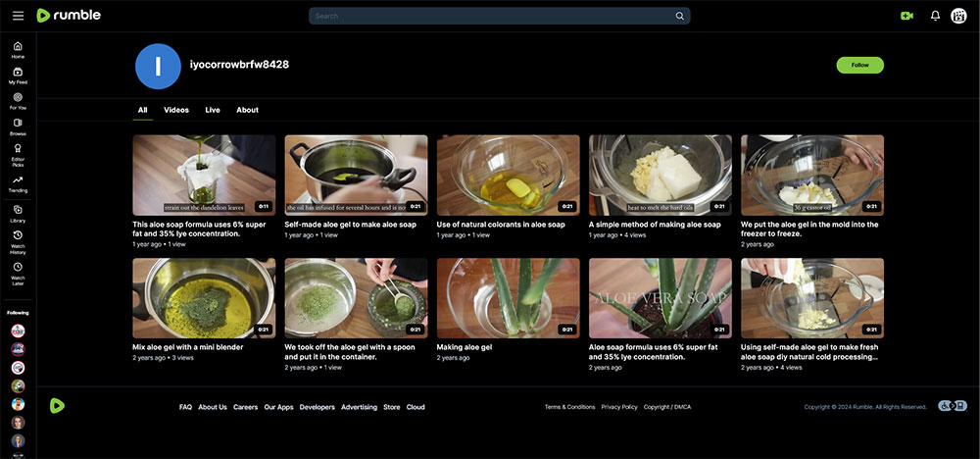Click the first followed channel avatar
The image size is (980, 459).
point(18,331)
